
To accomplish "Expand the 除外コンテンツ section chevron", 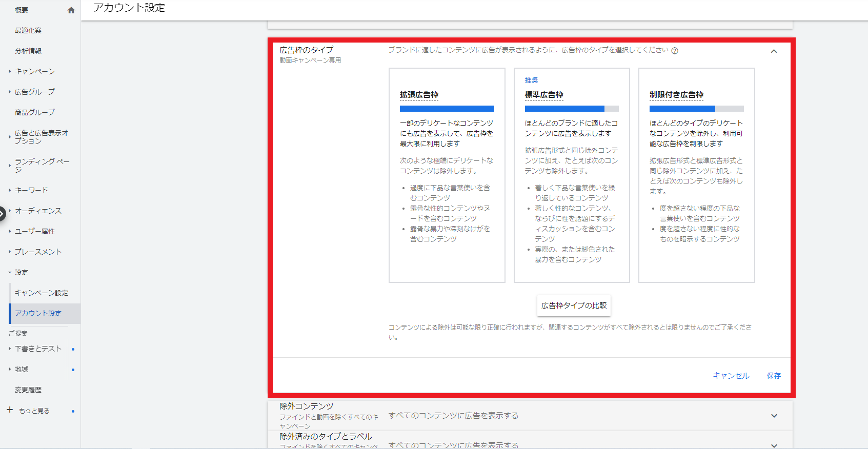I will point(774,416).
